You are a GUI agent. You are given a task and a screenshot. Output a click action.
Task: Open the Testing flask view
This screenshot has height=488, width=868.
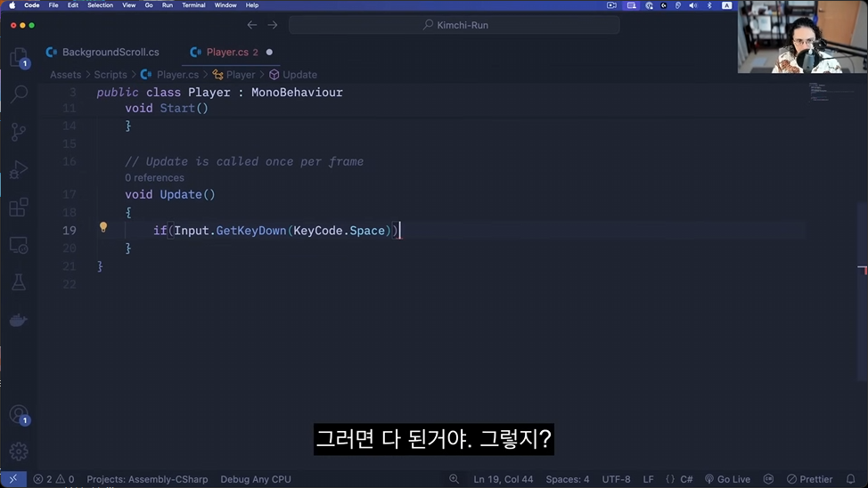(x=19, y=282)
